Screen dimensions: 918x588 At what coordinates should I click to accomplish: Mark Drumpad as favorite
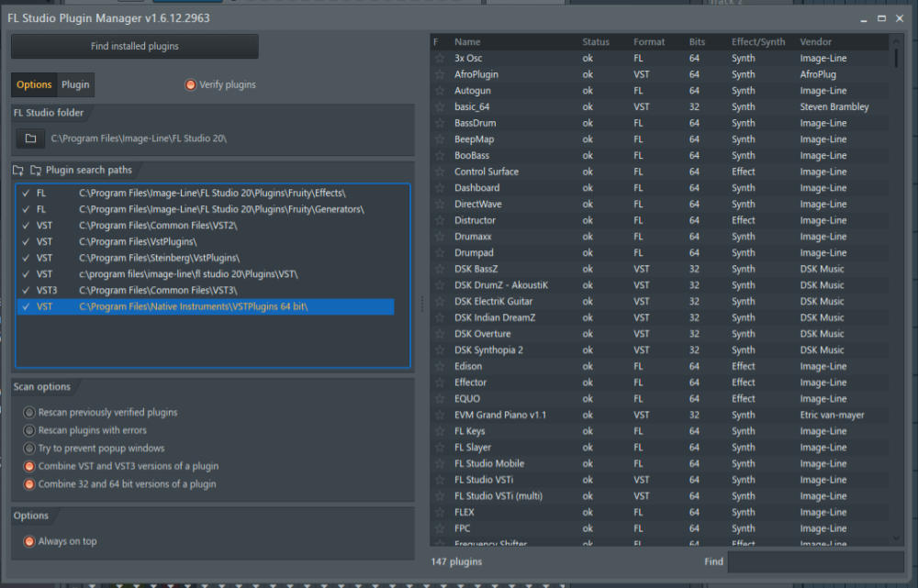pyautogui.click(x=439, y=253)
